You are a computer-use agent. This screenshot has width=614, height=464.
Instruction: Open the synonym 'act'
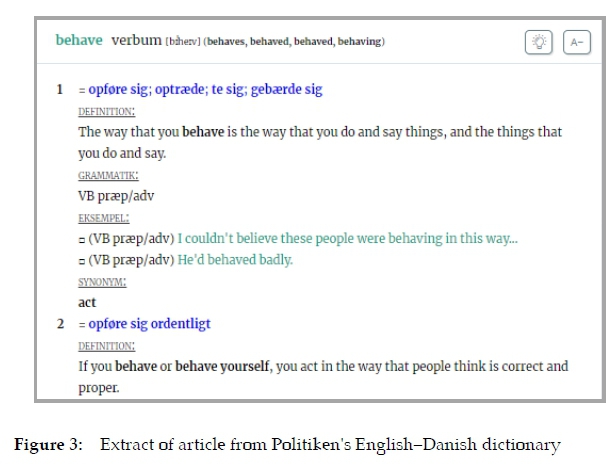click(x=88, y=302)
